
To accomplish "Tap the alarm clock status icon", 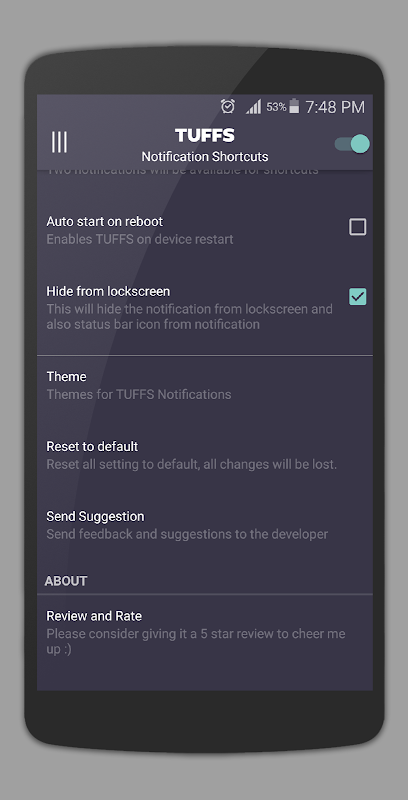I will [227, 106].
